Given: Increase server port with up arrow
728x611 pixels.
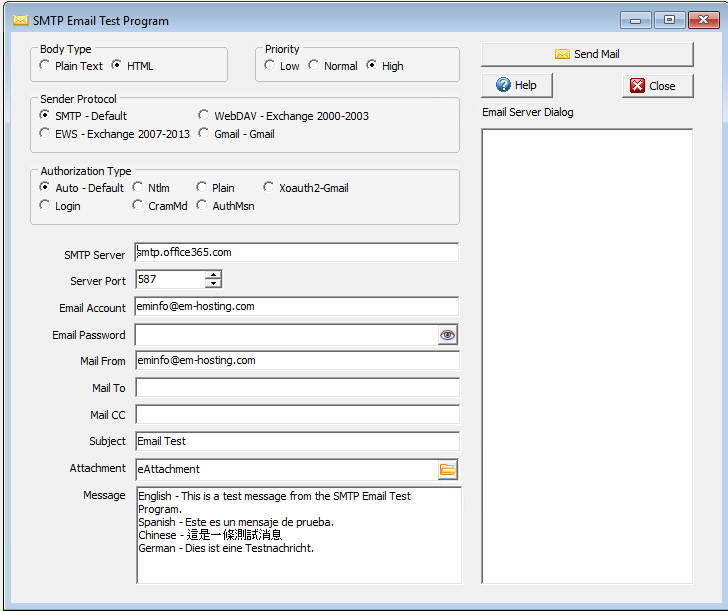Looking at the screenshot, I should (x=213, y=275).
